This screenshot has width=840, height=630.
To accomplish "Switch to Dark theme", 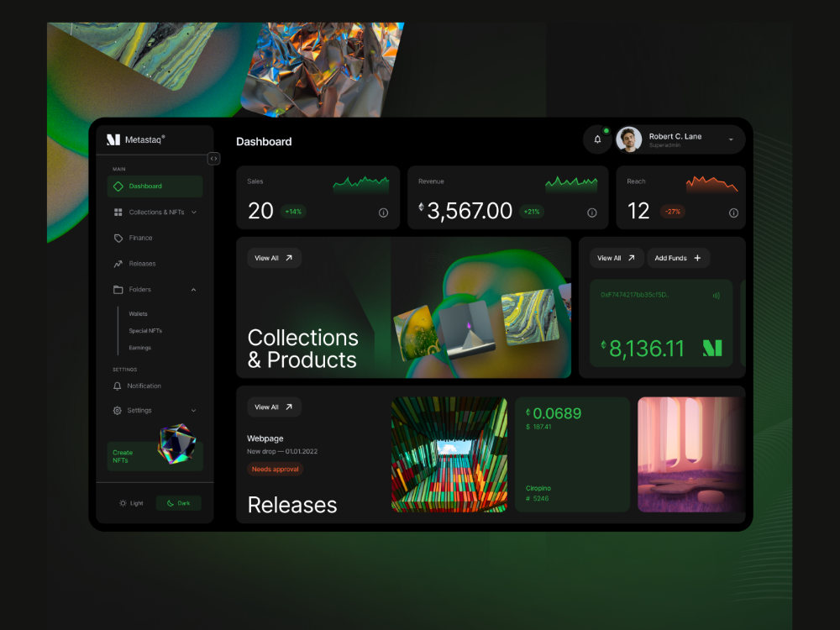I will (x=179, y=503).
